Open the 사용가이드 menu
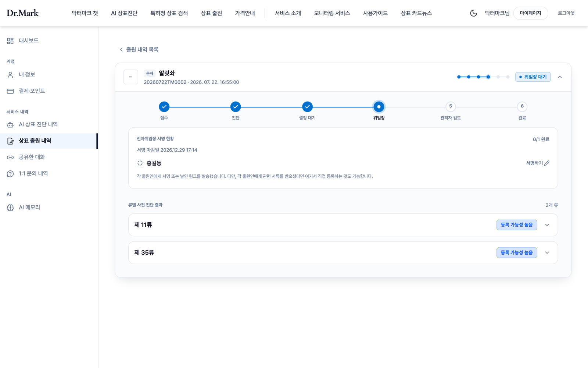The image size is (588, 368). click(x=375, y=13)
